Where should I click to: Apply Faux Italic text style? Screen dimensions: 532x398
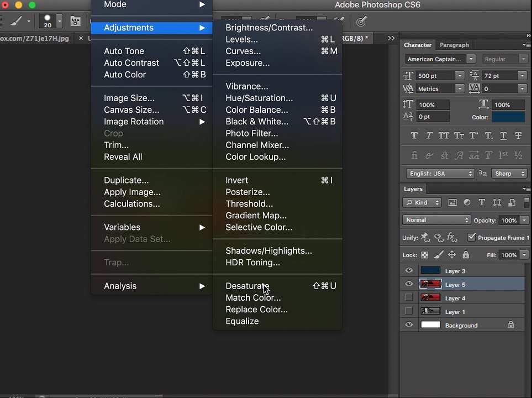point(429,136)
